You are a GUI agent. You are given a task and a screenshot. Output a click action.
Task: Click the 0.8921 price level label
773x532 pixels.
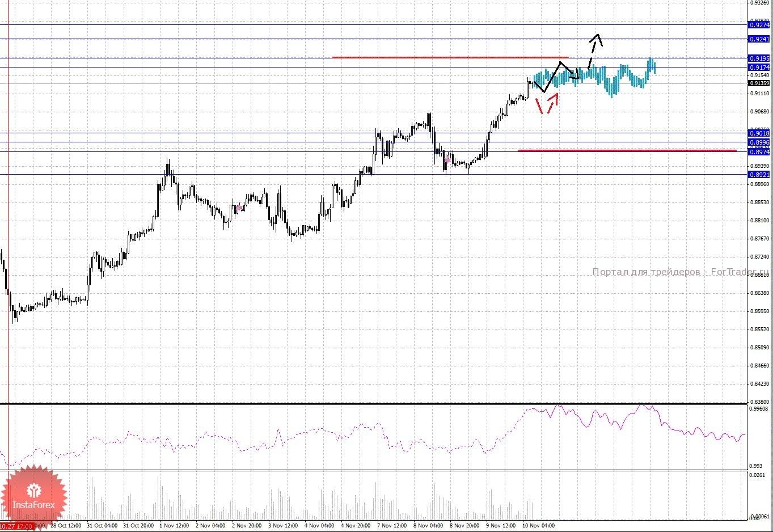759,175
